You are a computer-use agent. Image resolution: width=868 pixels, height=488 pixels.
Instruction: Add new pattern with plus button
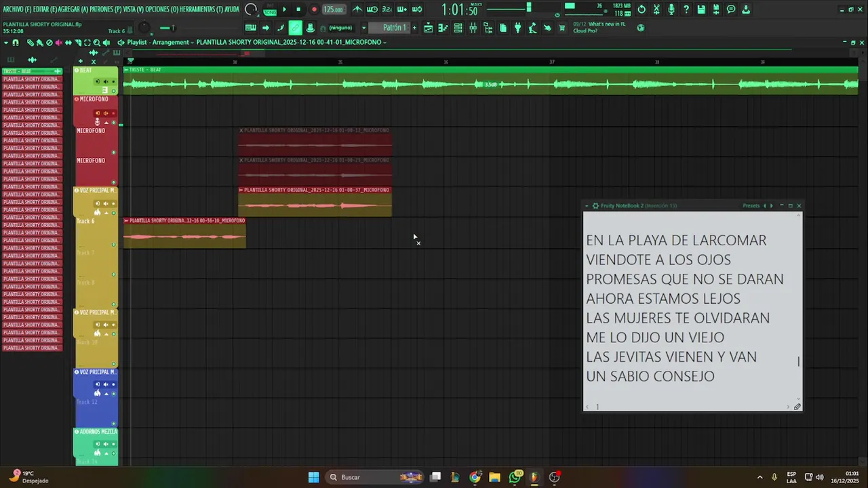pos(414,28)
